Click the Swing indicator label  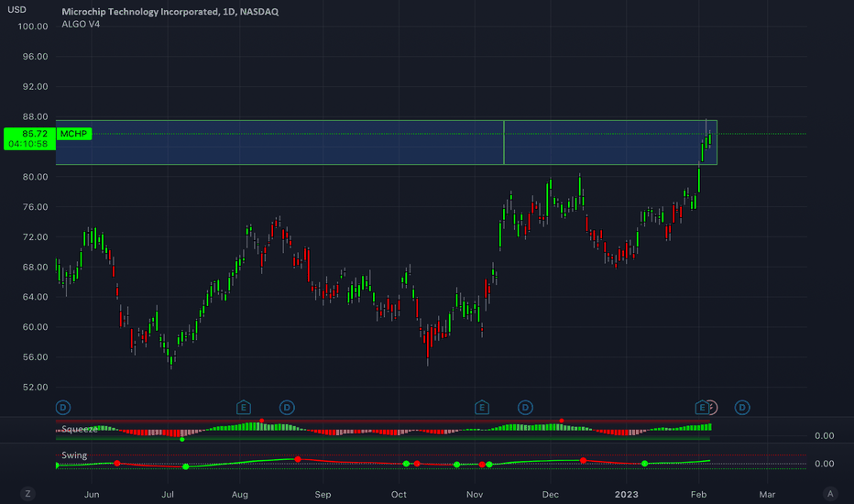click(74, 455)
